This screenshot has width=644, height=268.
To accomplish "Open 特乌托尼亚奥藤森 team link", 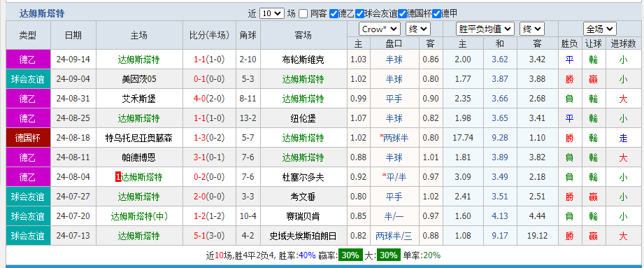I will click(x=139, y=138).
